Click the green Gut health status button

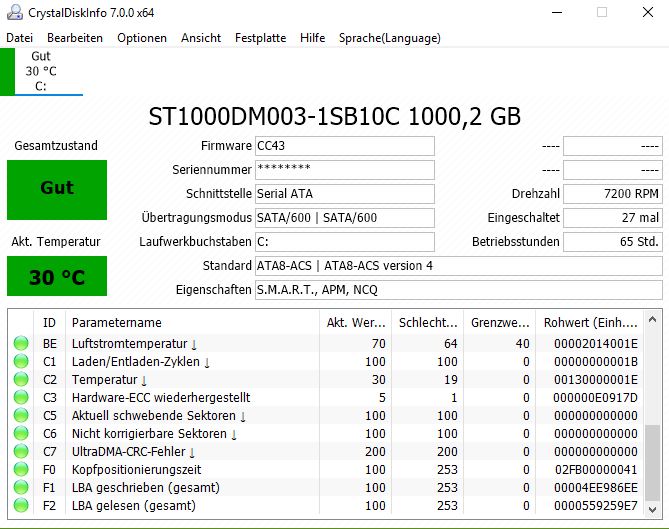[x=57, y=190]
